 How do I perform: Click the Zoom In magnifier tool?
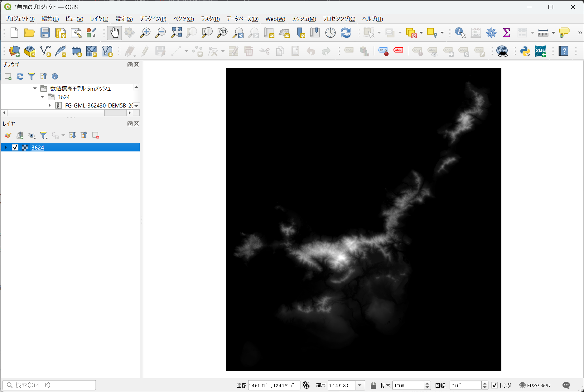145,33
